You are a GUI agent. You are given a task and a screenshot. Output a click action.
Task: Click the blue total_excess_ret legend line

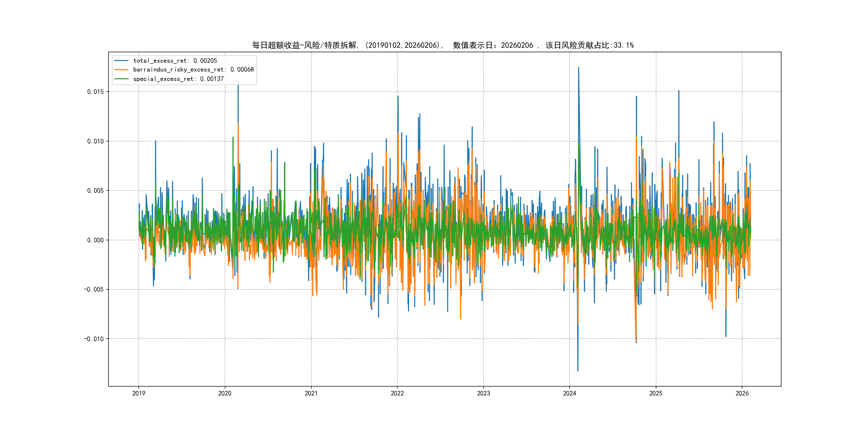pos(121,61)
